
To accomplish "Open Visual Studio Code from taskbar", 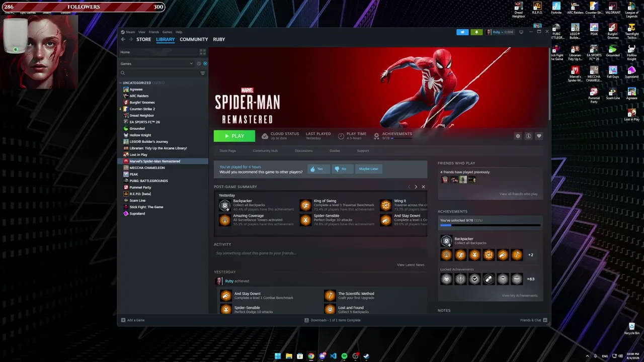I will pyautogui.click(x=333, y=356).
